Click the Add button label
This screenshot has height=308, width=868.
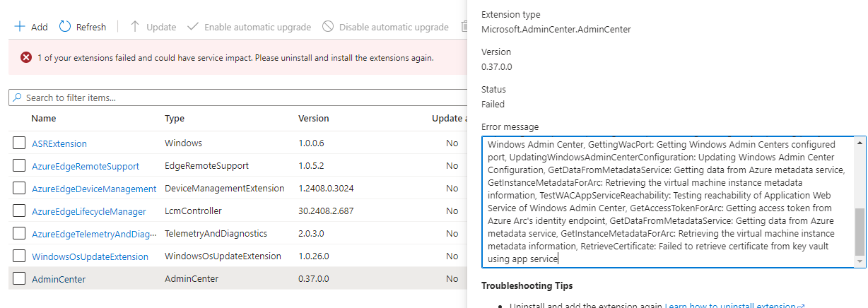tap(40, 27)
